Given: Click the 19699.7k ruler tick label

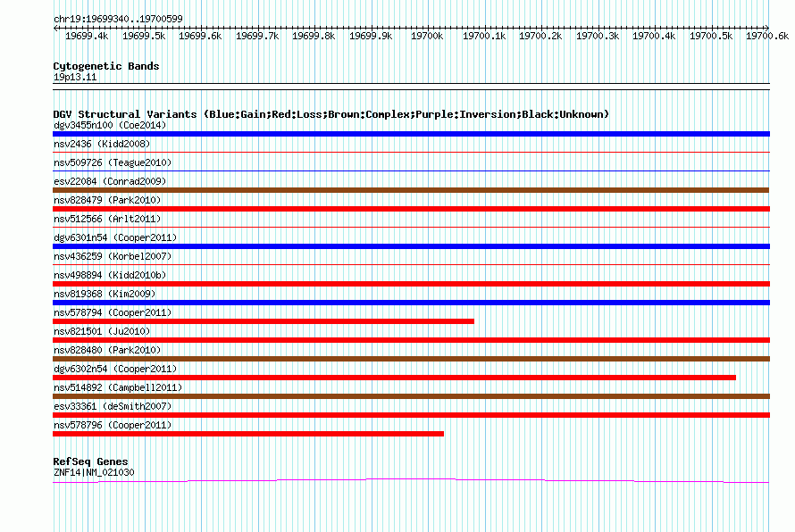Looking at the screenshot, I should (257, 36).
